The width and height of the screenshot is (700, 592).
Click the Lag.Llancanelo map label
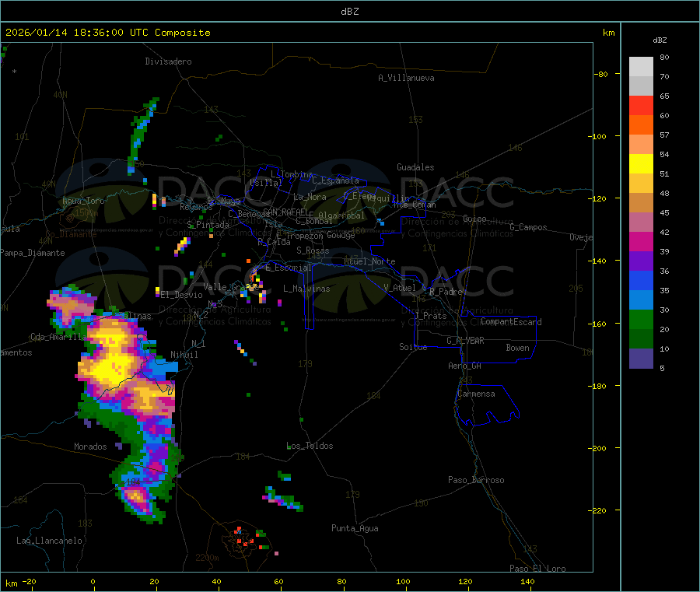pos(50,541)
